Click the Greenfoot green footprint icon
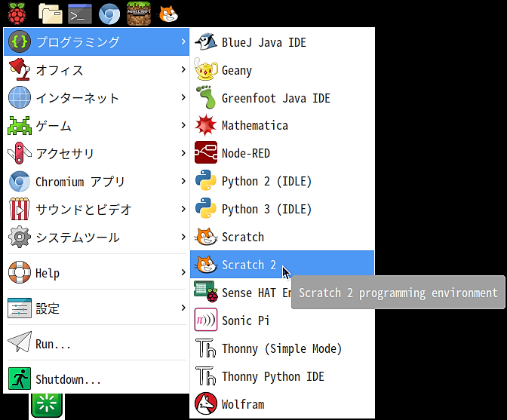Image resolution: width=507 pixels, height=420 pixels. coord(206,97)
